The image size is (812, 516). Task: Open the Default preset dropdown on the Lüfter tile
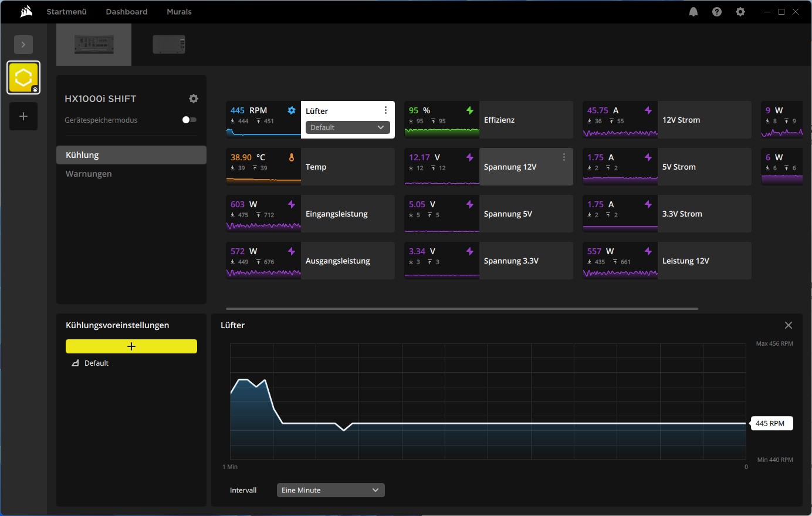[347, 127]
